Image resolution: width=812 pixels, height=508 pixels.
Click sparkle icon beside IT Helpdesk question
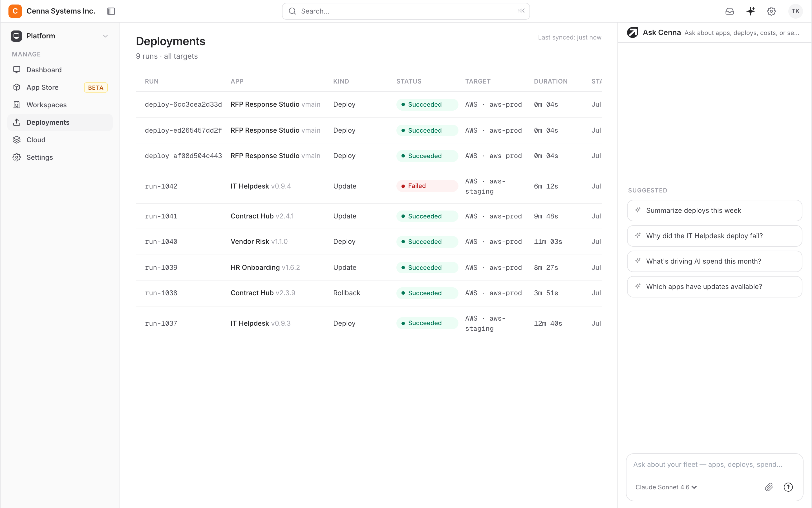(638, 236)
